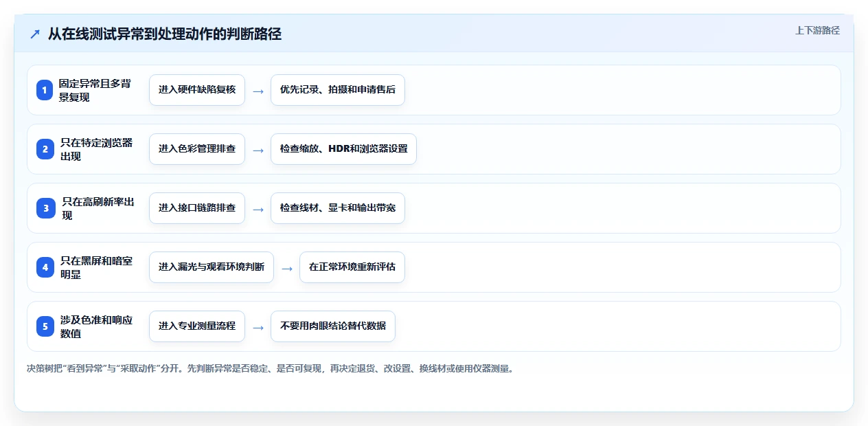Open the 检查缩放、HDR和浏览器设置 box

coord(343,149)
